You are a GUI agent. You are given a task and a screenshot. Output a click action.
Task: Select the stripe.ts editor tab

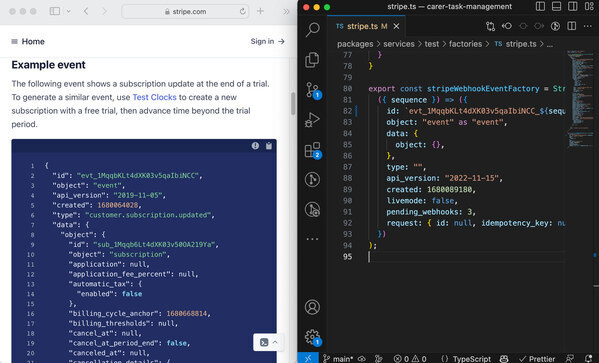point(366,26)
